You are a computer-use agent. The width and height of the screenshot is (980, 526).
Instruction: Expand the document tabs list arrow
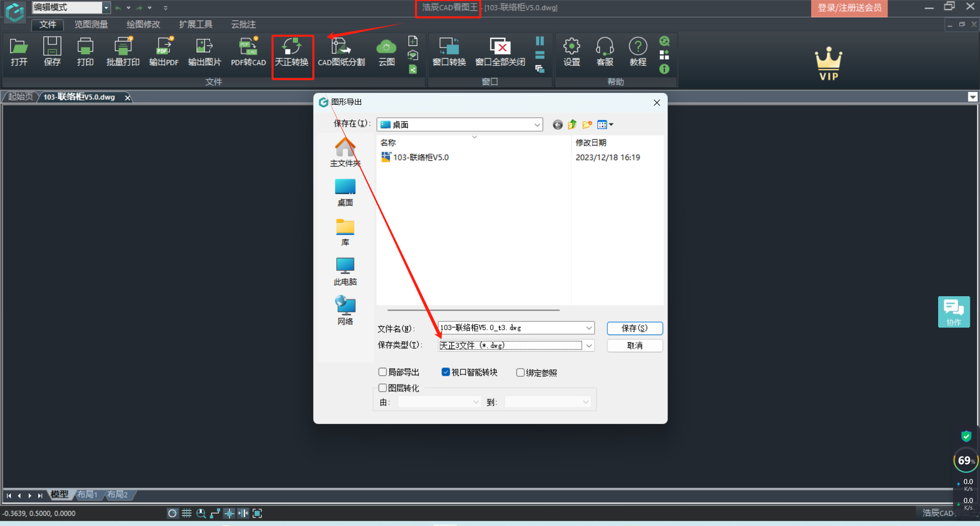coord(973,97)
